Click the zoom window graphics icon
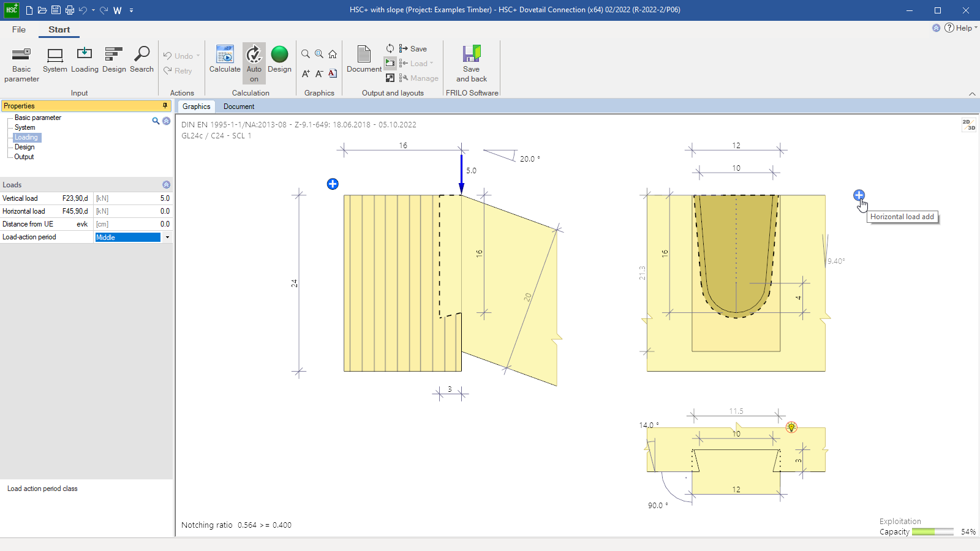980x551 pixels. pyautogui.click(x=319, y=54)
